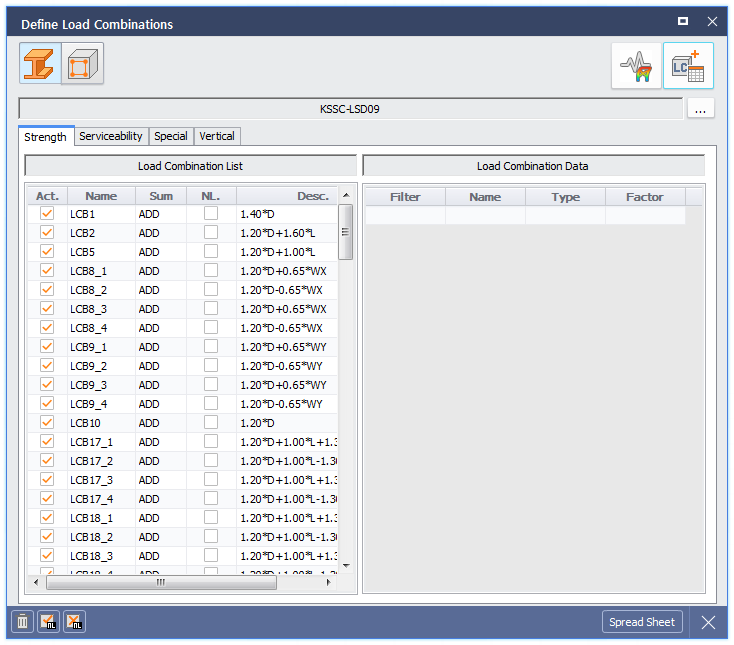
Task: Click the waveform analysis result icon
Action: [x=636, y=66]
